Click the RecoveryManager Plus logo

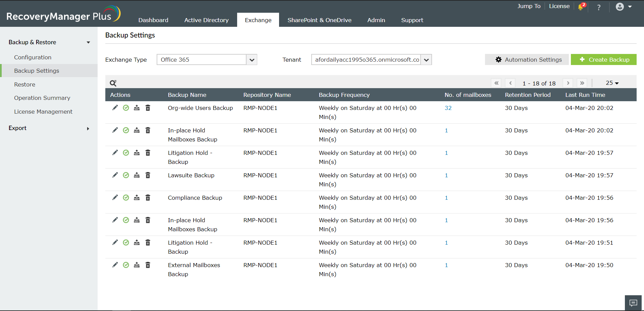pos(63,14)
